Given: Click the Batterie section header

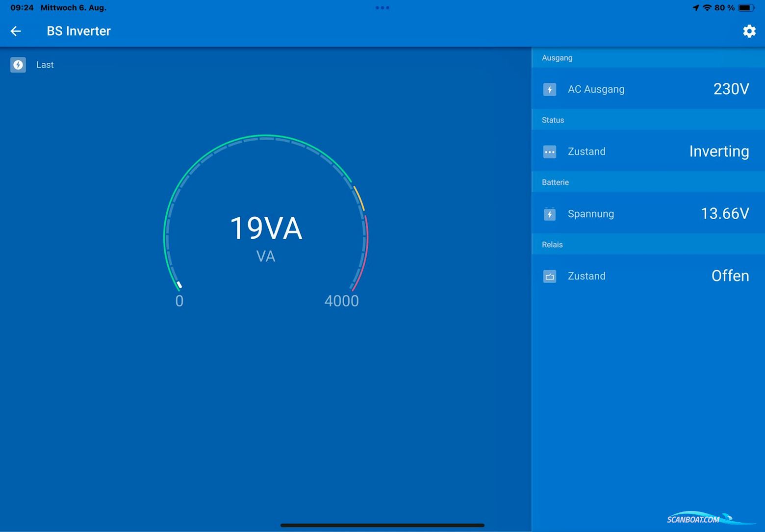Looking at the screenshot, I should click(x=555, y=182).
